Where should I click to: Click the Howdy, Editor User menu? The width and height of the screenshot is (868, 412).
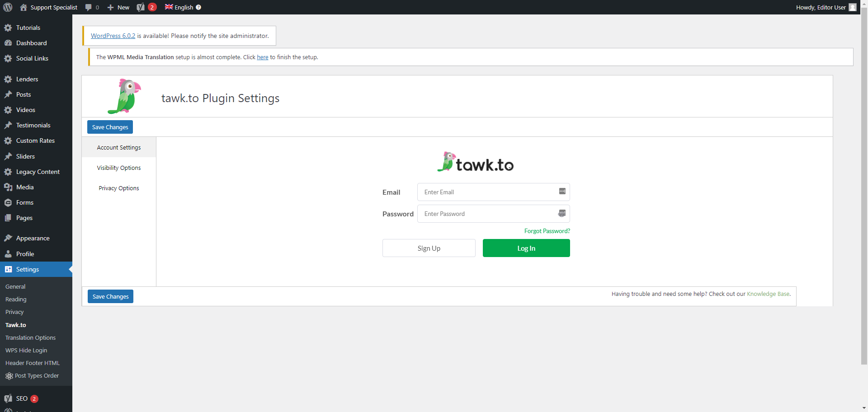tap(826, 7)
